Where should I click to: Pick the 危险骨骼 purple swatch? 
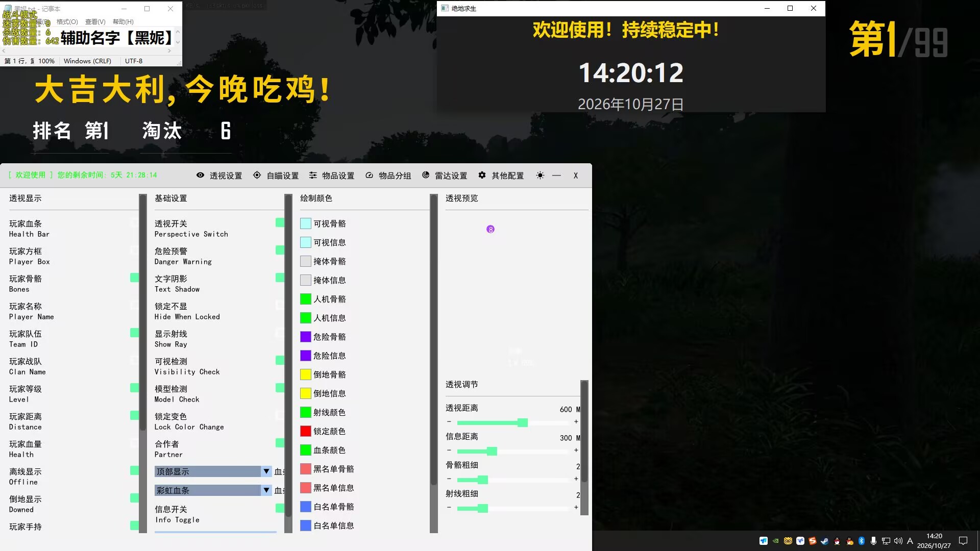(306, 337)
